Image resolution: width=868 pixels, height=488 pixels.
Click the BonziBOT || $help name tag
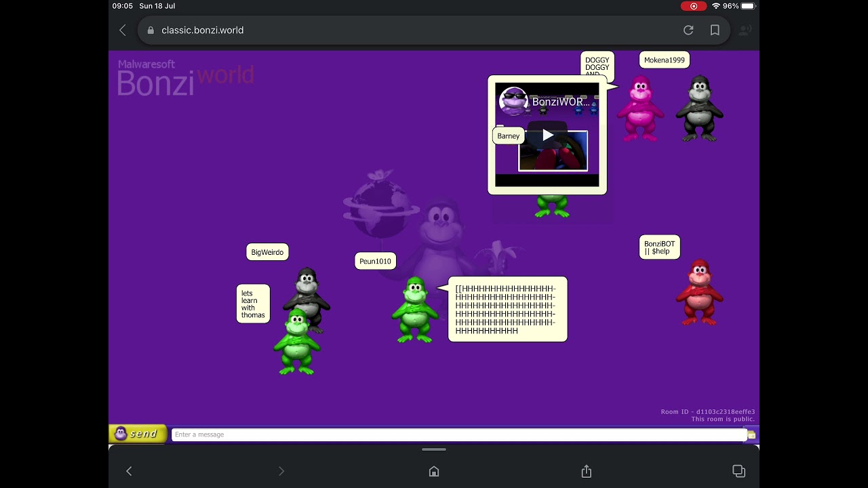point(659,247)
